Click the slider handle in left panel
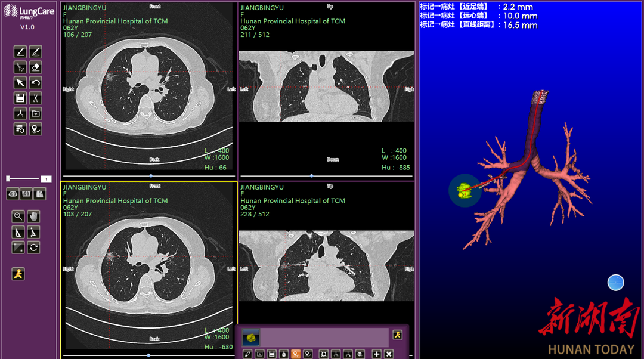This screenshot has width=644, height=359. coord(8,178)
